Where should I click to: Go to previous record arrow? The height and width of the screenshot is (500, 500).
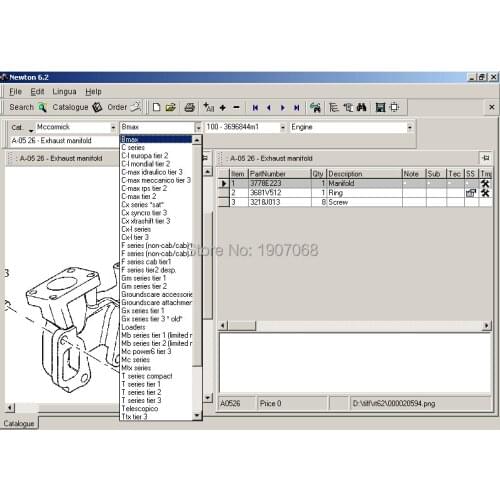[269, 107]
